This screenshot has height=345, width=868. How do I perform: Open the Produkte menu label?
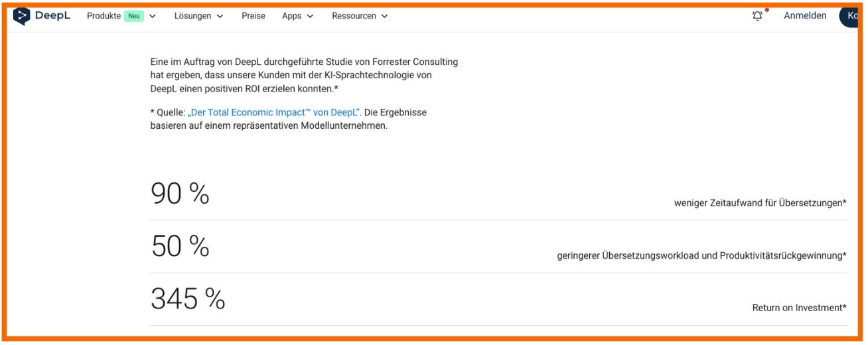pos(104,16)
